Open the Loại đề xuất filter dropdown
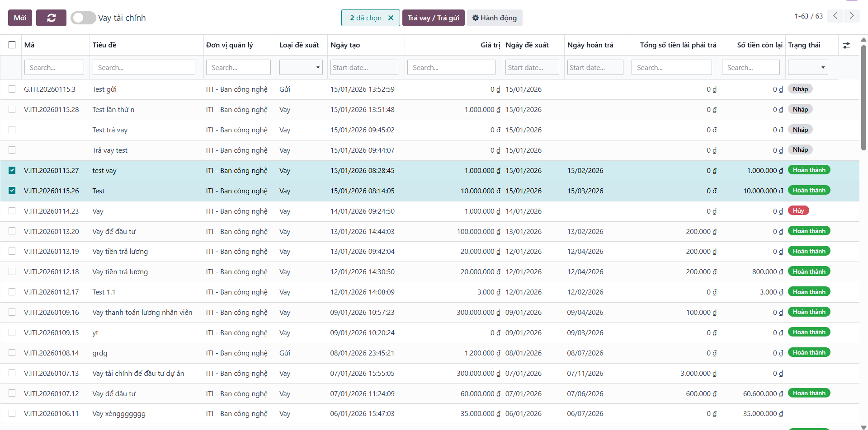Screen dimensions: 868x430 click(x=301, y=67)
